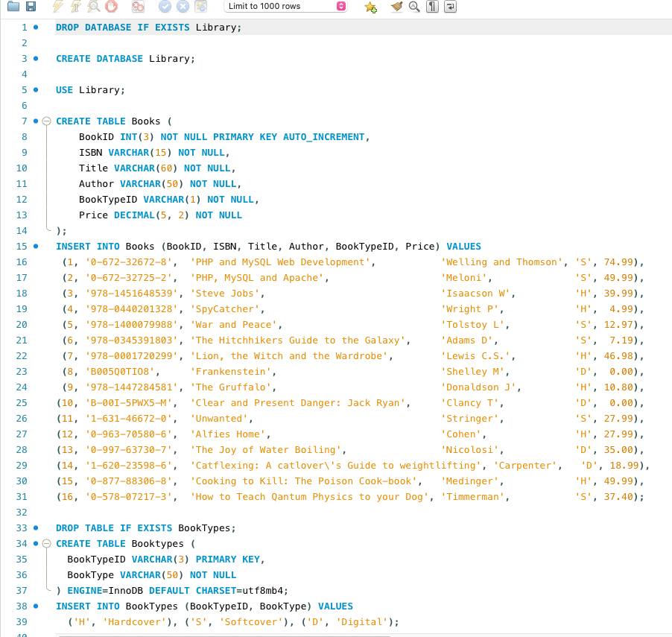Click the author string 'Welling and Thomson'
The height and width of the screenshot is (637, 672).
[501, 262]
